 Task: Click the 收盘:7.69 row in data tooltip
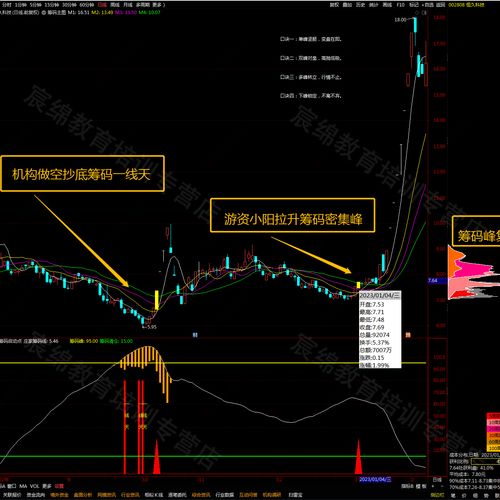click(x=372, y=327)
